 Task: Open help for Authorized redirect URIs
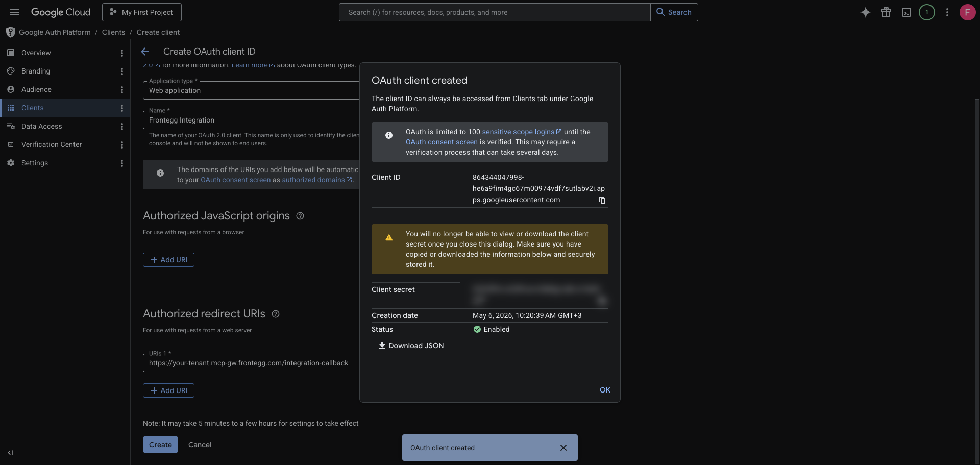point(276,314)
